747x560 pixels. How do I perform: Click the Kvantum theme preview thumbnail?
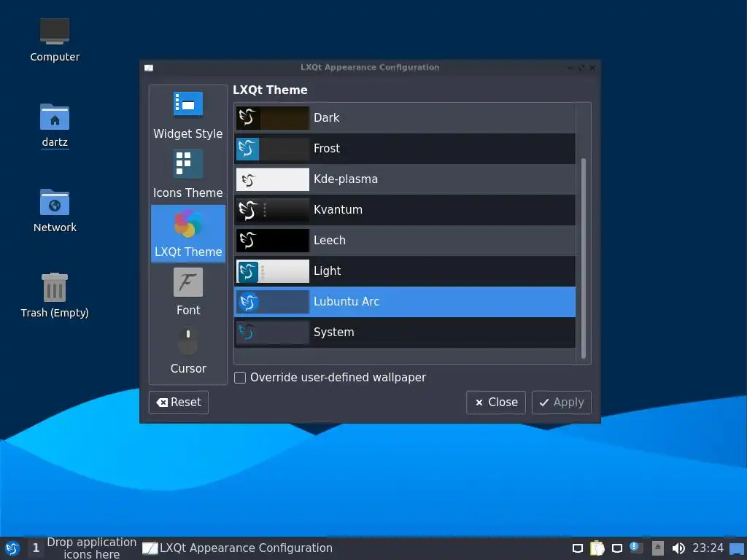pos(273,209)
